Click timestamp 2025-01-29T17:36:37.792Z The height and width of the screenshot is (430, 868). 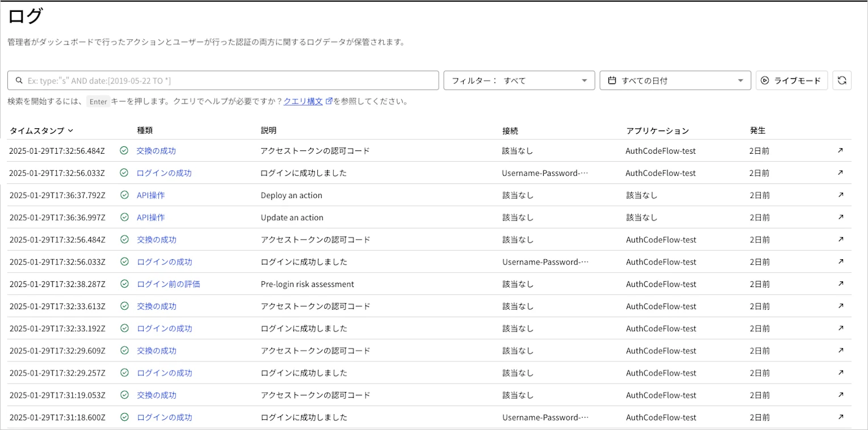(x=57, y=195)
